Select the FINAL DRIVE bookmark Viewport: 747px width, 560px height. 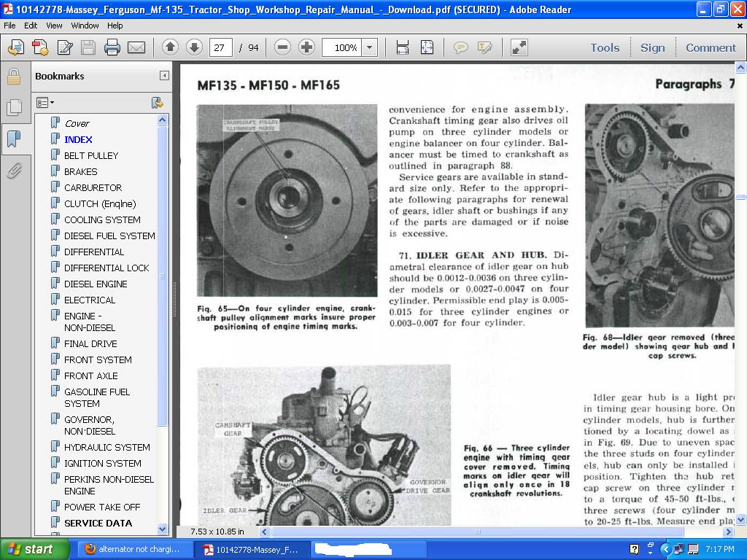[x=90, y=344]
